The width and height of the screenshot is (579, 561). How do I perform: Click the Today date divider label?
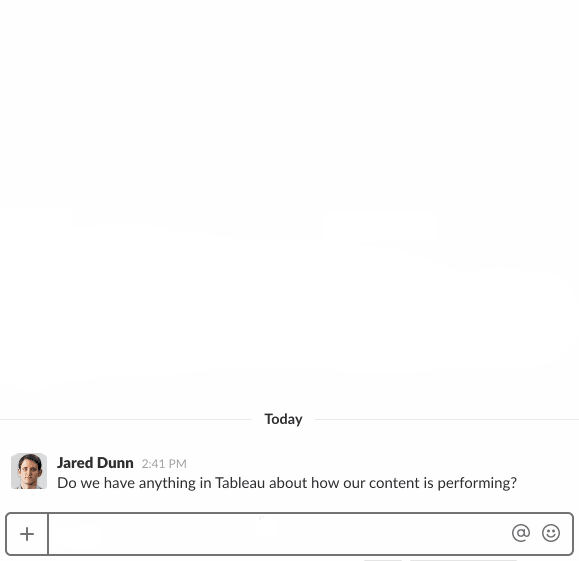[x=283, y=419]
